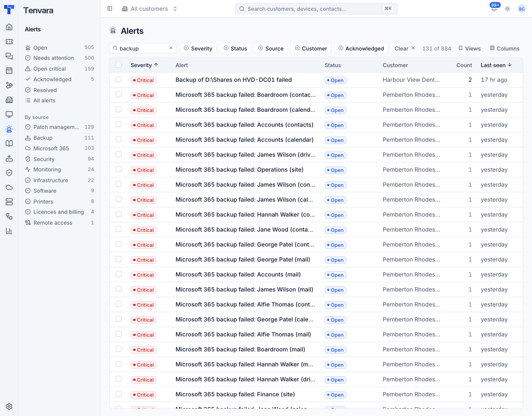Toggle light/dark theme sun icon
This screenshot has height=416, width=532.
click(x=507, y=9)
